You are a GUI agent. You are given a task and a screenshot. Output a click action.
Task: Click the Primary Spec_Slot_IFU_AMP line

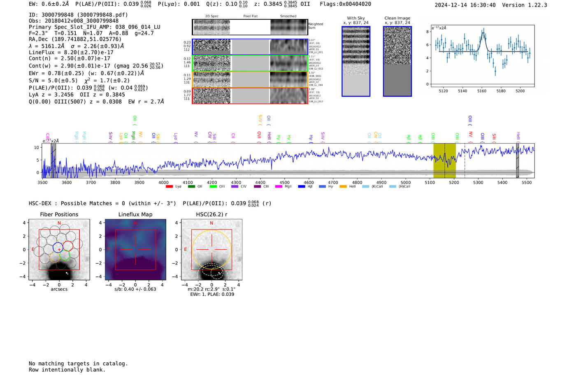[95, 27]
